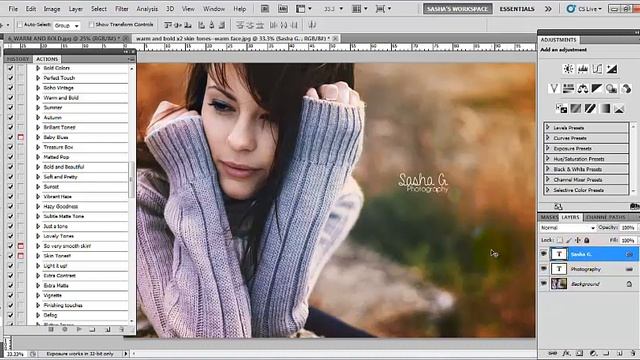
Task: Launch Bridge from the application bar
Action: 265,9
